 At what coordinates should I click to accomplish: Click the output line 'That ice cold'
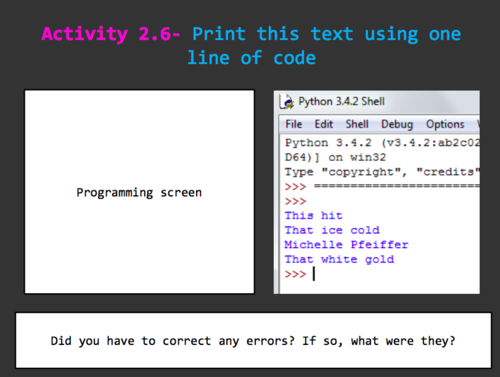[332, 230]
